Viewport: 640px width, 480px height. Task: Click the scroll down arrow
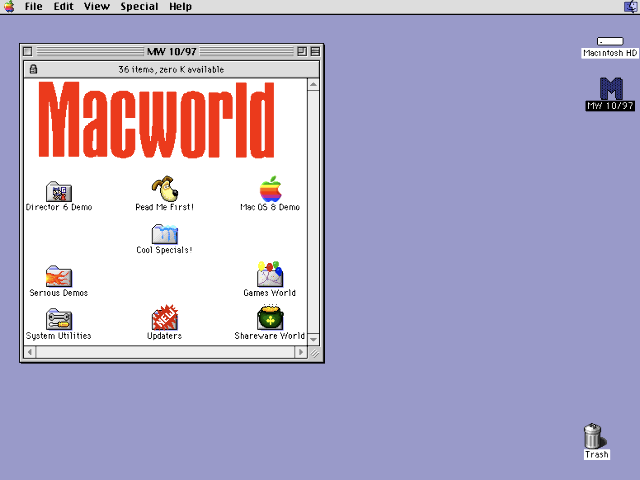tap(313, 340)
